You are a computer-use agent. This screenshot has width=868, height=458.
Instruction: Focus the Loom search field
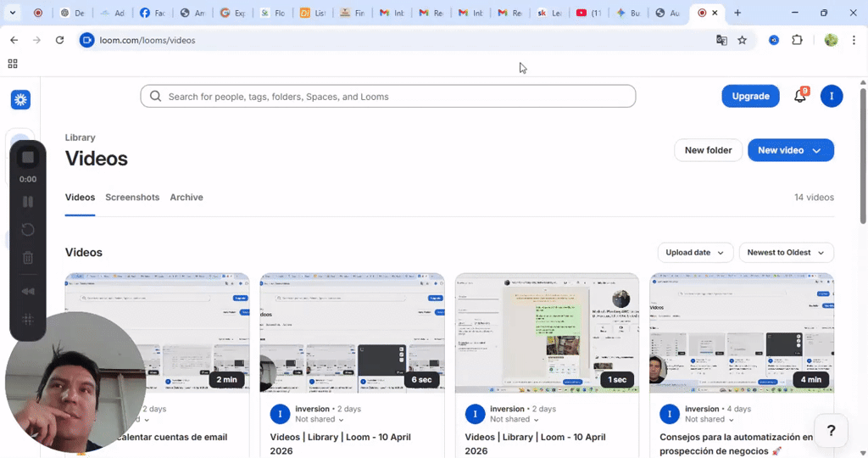pos(388,97)
